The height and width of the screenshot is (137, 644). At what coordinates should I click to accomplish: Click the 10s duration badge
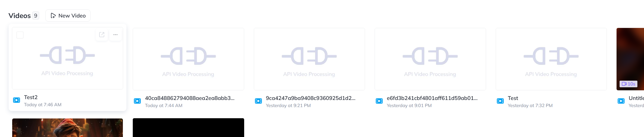(x=628, y=84)
